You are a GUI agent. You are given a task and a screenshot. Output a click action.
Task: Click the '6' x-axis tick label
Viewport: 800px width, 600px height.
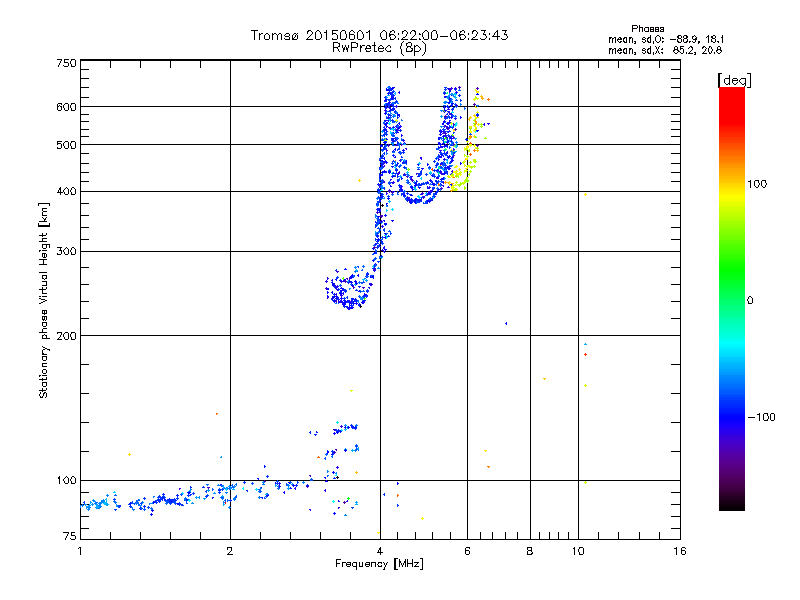click(467, 551)
